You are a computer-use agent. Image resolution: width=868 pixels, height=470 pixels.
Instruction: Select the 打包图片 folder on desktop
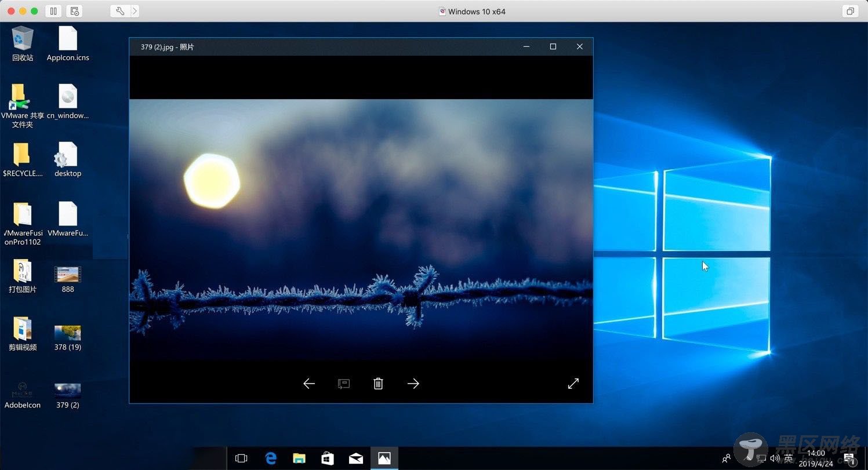(x=23, y=276)
